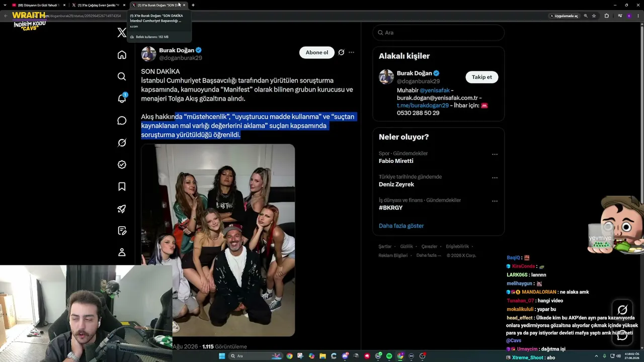Close the YouTube tab
Screen dimensions: 644x362
(x=64, y=5)
